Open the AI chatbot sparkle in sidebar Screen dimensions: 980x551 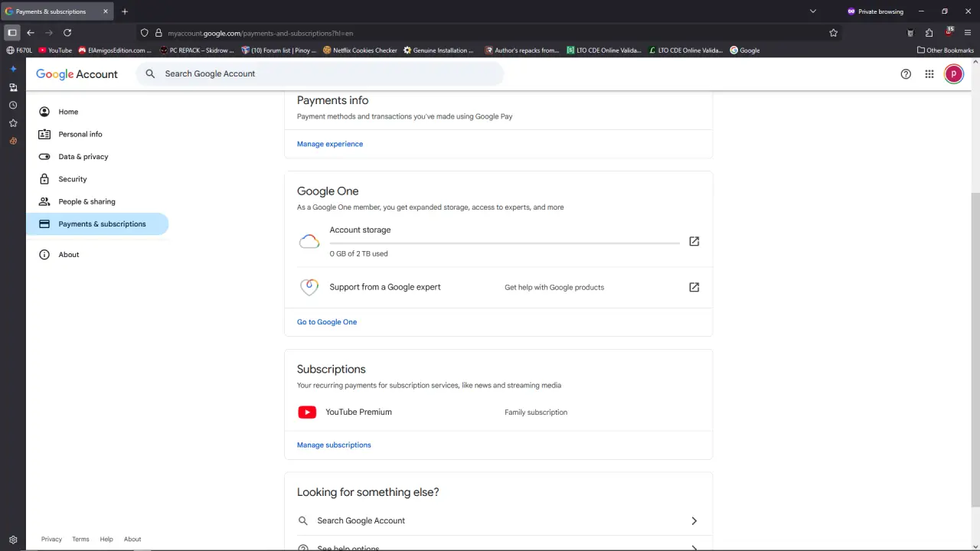[13, 69]
